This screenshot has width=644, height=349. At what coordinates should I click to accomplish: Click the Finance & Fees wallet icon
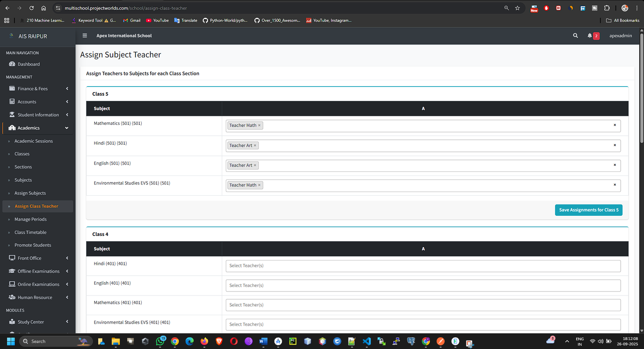coord(12,89)
